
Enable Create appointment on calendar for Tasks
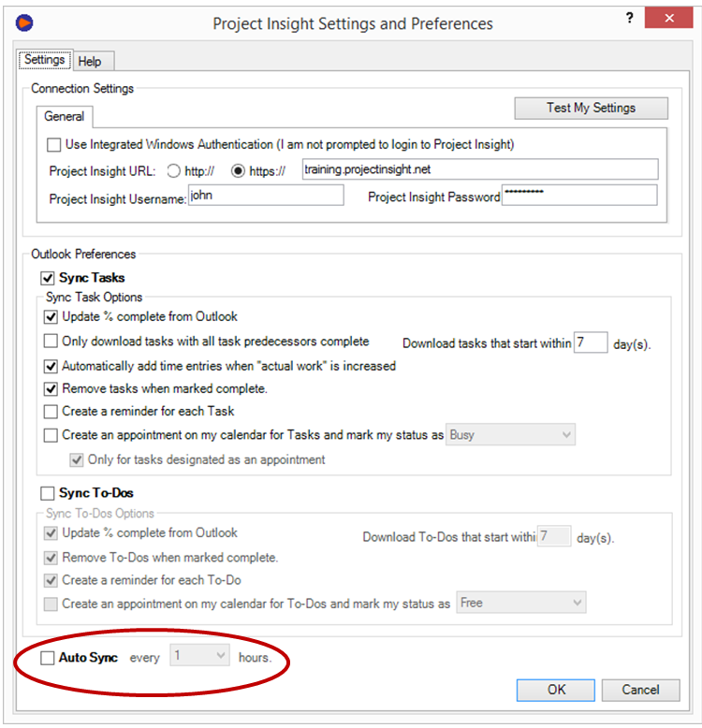coord(51,435)
